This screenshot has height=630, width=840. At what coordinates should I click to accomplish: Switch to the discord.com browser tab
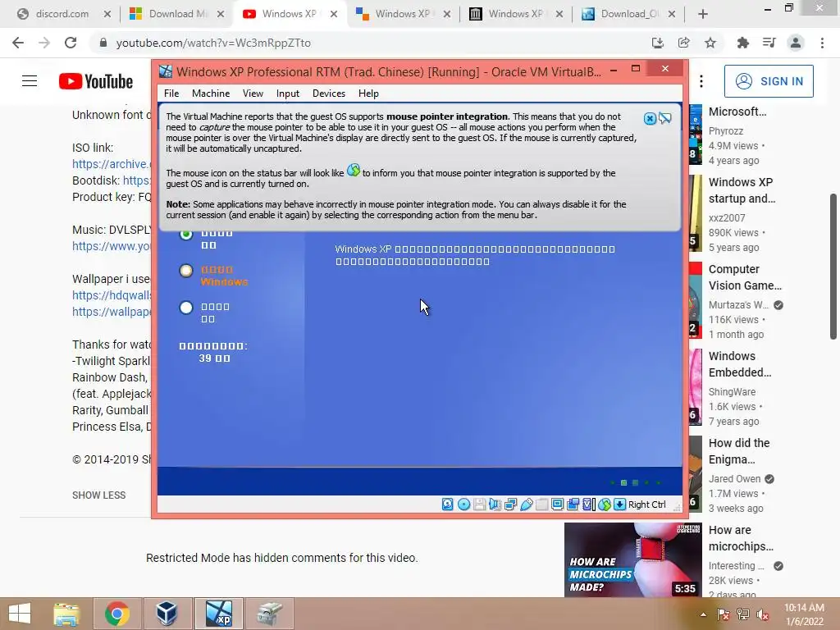tap(62, 14)
